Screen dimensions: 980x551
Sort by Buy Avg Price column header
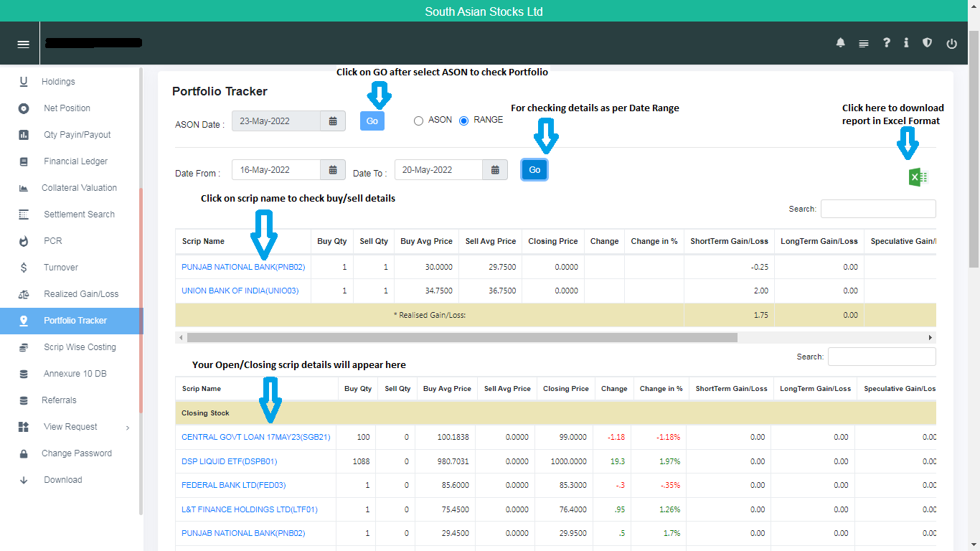426,241
